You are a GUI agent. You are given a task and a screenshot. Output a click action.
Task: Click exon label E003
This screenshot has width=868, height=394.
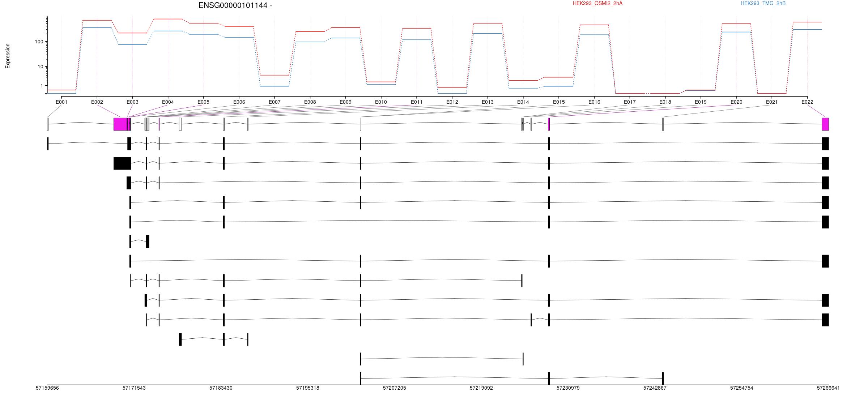[x=132, y=102]
